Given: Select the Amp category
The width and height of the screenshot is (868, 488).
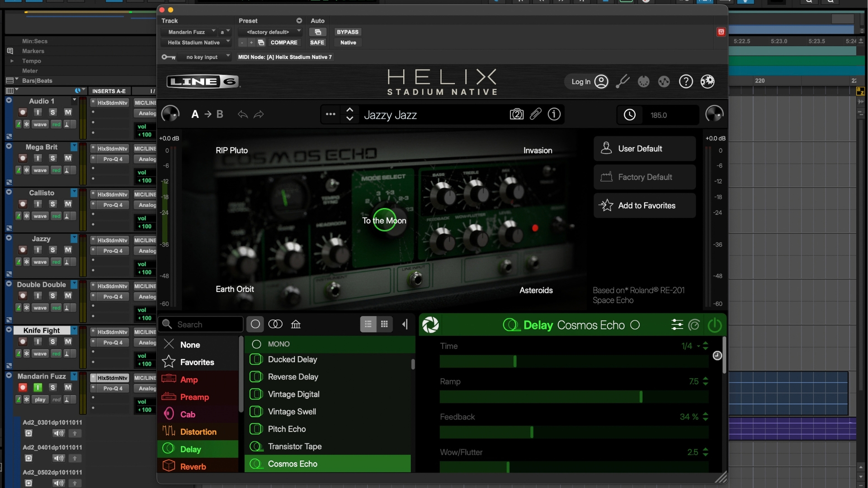Looking at the screenshot, I should tap(198, 380).
